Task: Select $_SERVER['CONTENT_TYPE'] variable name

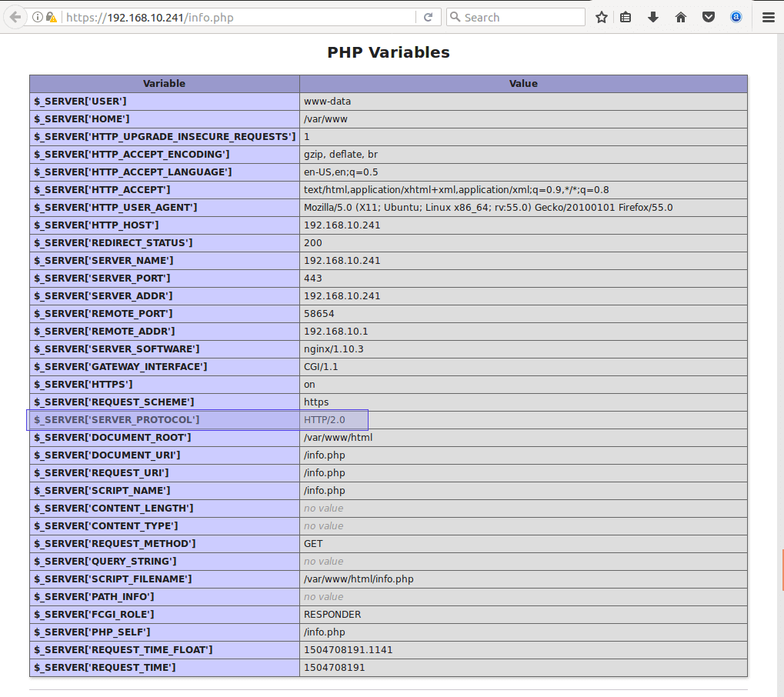Action: [x=105, y=526]
